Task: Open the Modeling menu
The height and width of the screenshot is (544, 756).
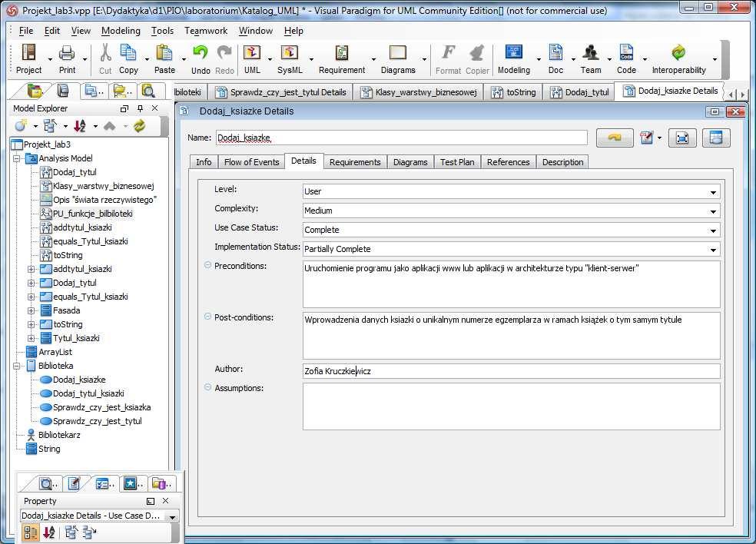Action: pyautogui.click(x=121, y=31)
